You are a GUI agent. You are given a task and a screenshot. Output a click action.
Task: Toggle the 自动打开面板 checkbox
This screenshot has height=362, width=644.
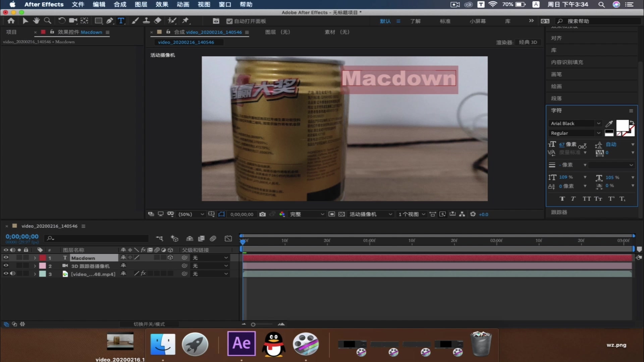point(229,21)
